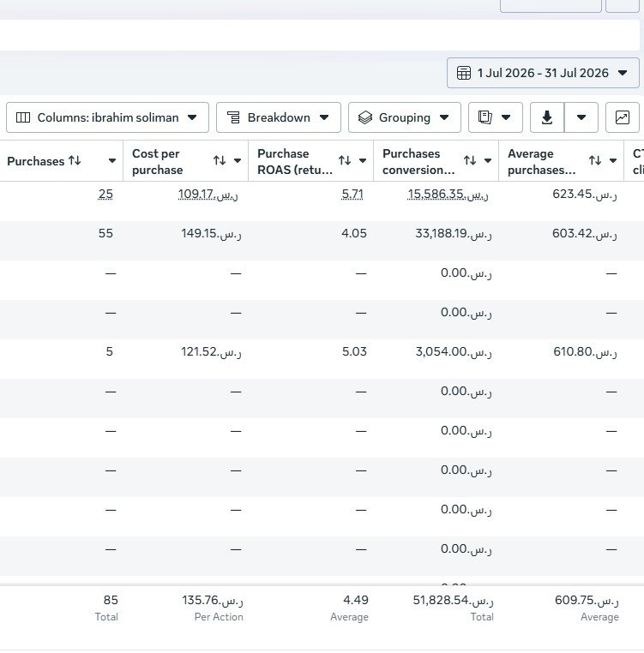Screen dimensions: 644x653
Task: Select the 4.05 ROAS cell
Action: point(354,233)
